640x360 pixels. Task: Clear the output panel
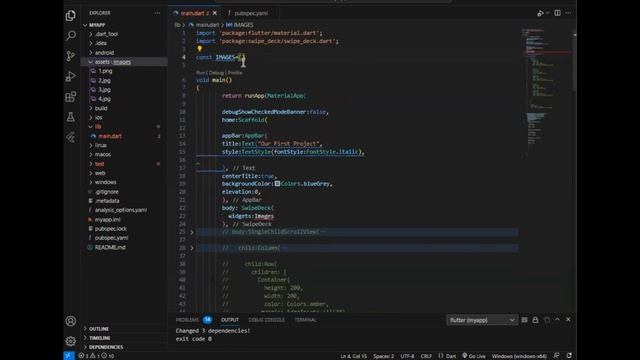(x=524, y=320)
